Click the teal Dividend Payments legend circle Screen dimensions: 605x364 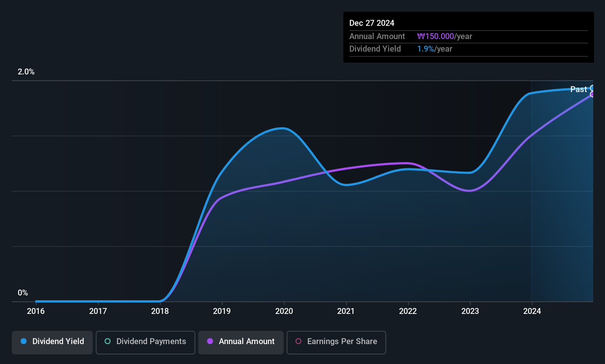[108, 341]
